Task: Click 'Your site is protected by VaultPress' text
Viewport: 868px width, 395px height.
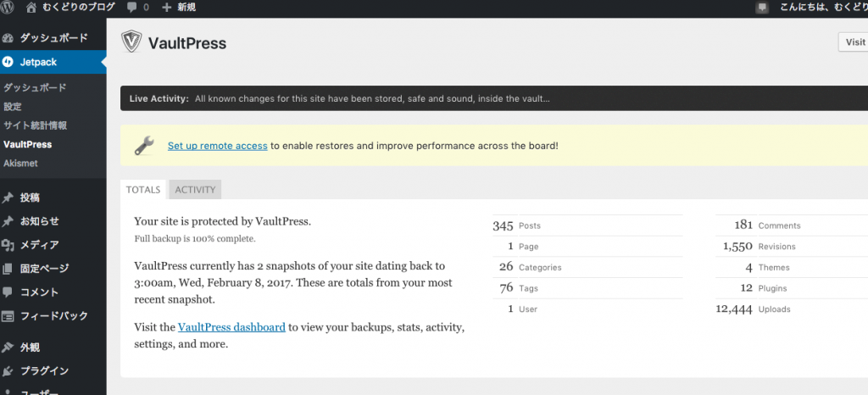Action: tap(223, 222)
